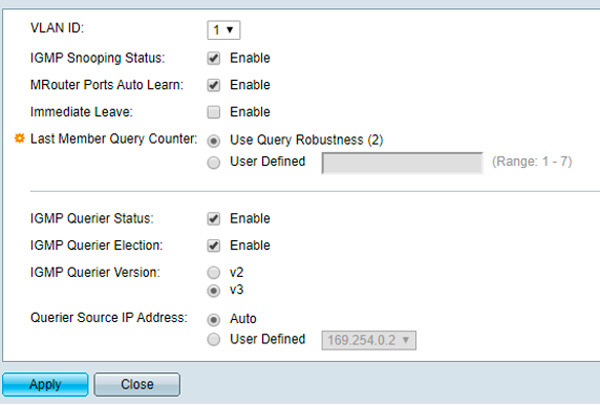This screenshot has width=600, height=405.
Task: Click the orange asterisk icon beside Last Member Query Counter
Action: pyautogui.click(x=20, y=138)
